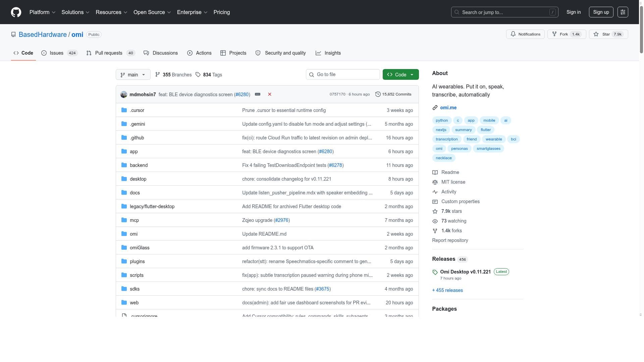The height and width of the screenshot is (362, 644).
Task: Open the desktop folder
Action: click(x=138, y=179)
